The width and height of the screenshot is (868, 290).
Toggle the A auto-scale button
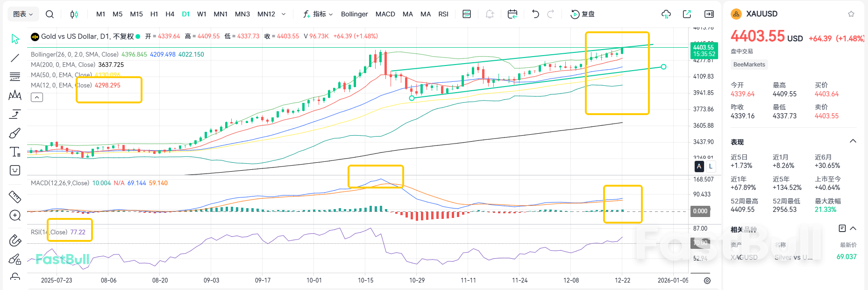click(699, 166)
